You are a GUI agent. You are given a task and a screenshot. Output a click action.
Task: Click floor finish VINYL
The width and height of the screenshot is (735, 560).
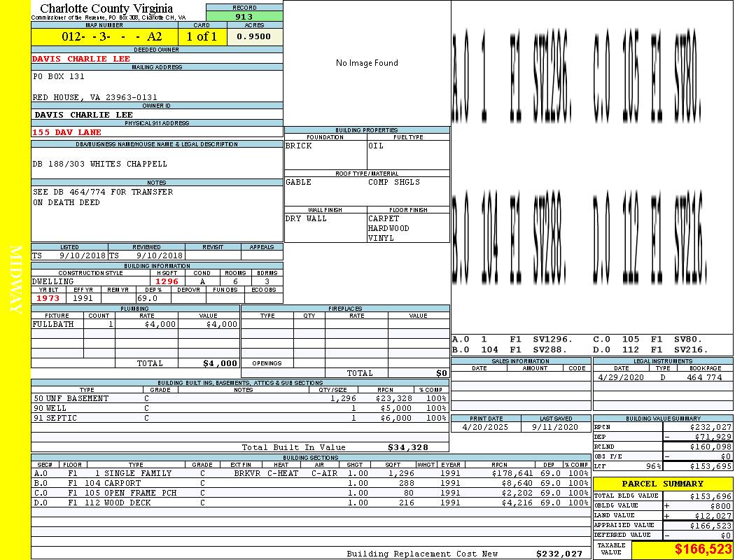tap(381, 238)
